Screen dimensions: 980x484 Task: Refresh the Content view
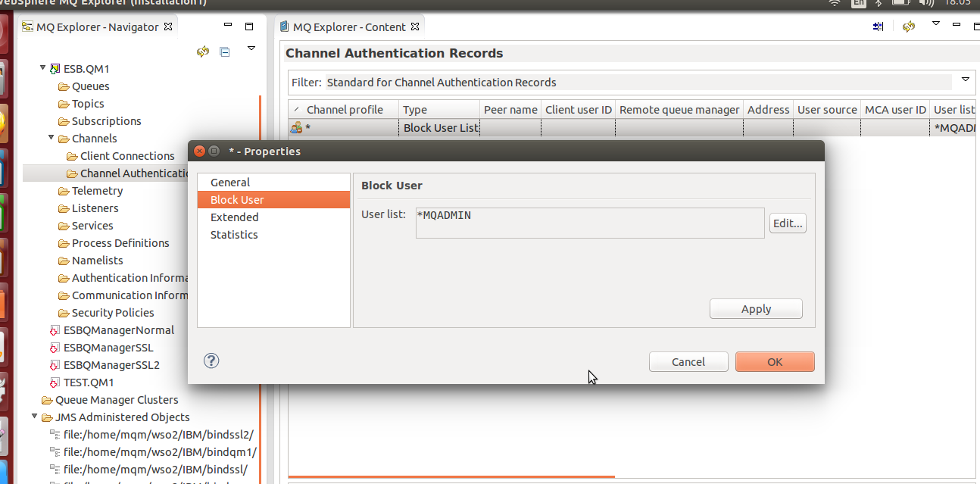908,27
